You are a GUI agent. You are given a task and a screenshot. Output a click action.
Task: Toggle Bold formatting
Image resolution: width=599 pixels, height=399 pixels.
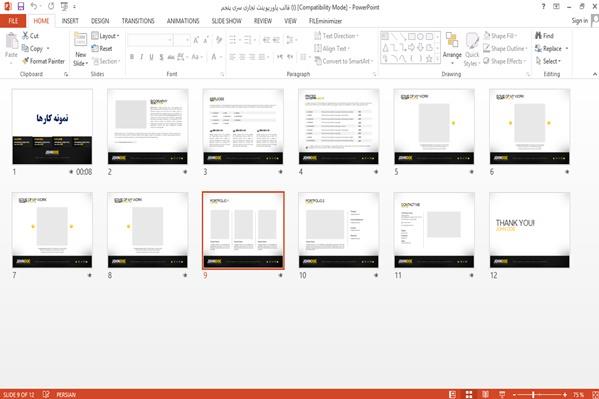132,57
